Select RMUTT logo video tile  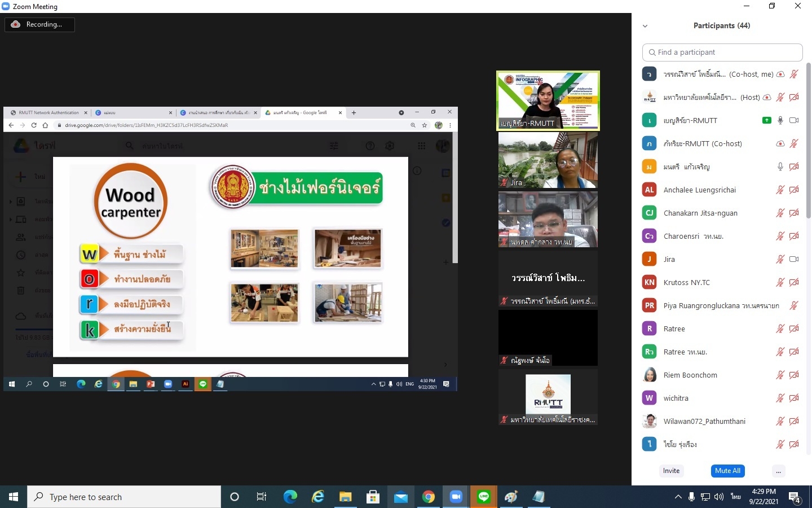tap(548, 397)
